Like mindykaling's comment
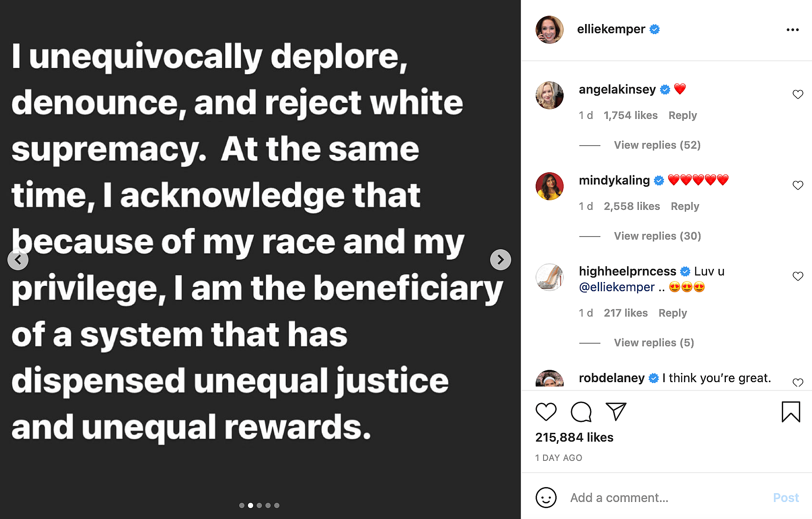 coord(798,185)
